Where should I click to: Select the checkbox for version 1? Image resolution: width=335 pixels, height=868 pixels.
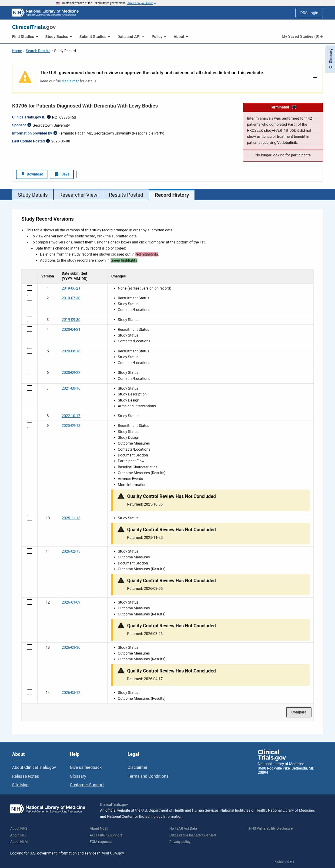[30, 288]
